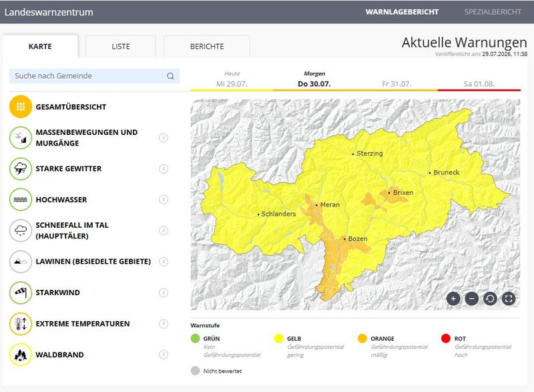Show info for Starkwind
This screenshot has height=392, width=534.
click(164, 292)
